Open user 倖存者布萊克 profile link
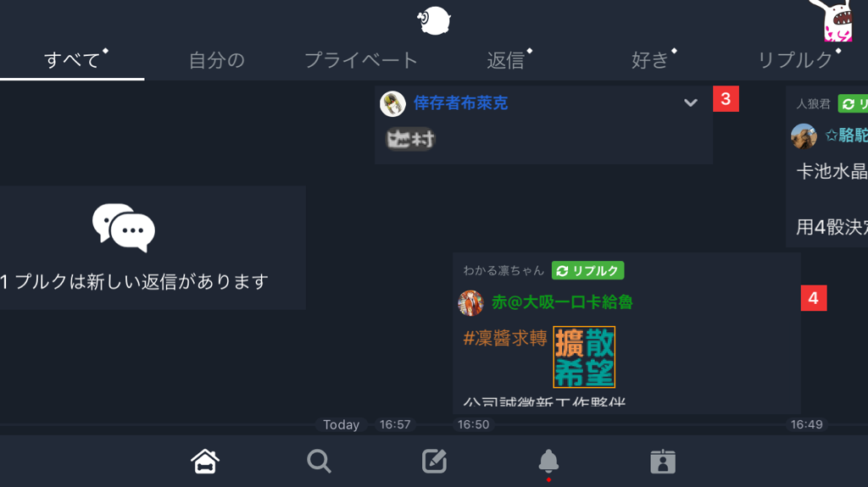 point(460,103)
